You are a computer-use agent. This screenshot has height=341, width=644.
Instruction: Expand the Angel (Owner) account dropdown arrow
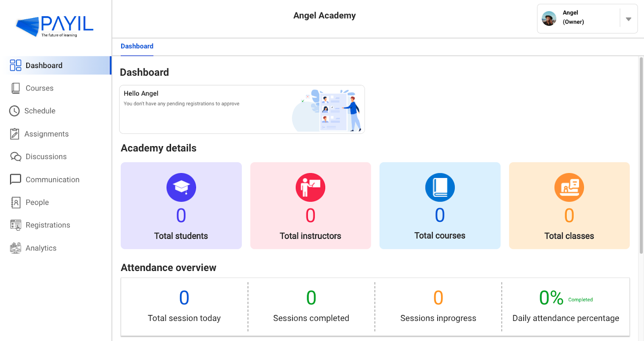tap(628, 19)
